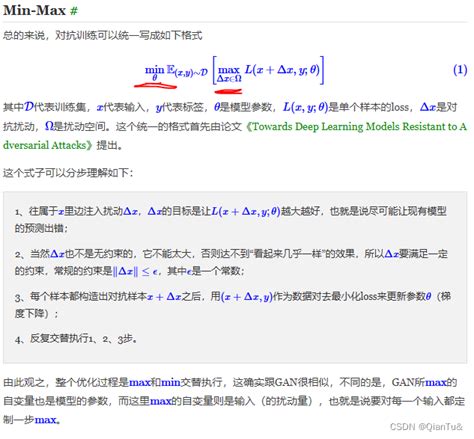This screenshot has height=439, width=474.
Task: Click the CSDN @QianTu& watermark
Action: click(426, 427)
